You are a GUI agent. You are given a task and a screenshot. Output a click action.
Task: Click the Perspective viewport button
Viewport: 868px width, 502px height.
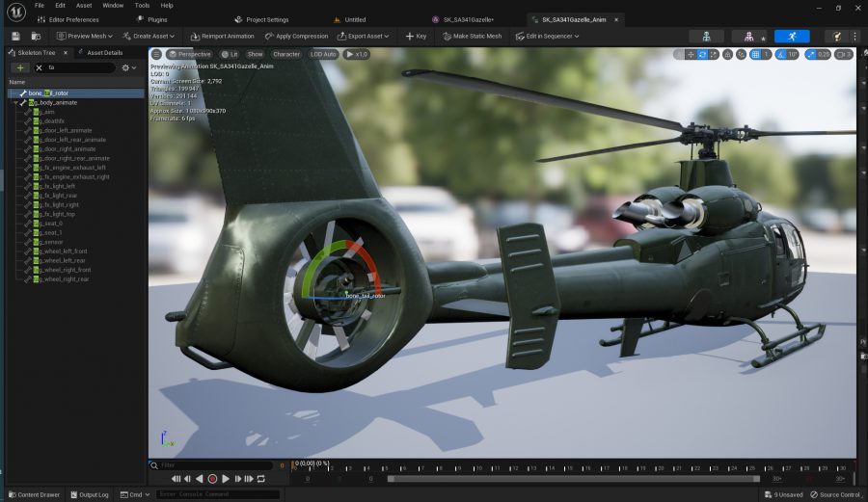[x=189, y=54]
